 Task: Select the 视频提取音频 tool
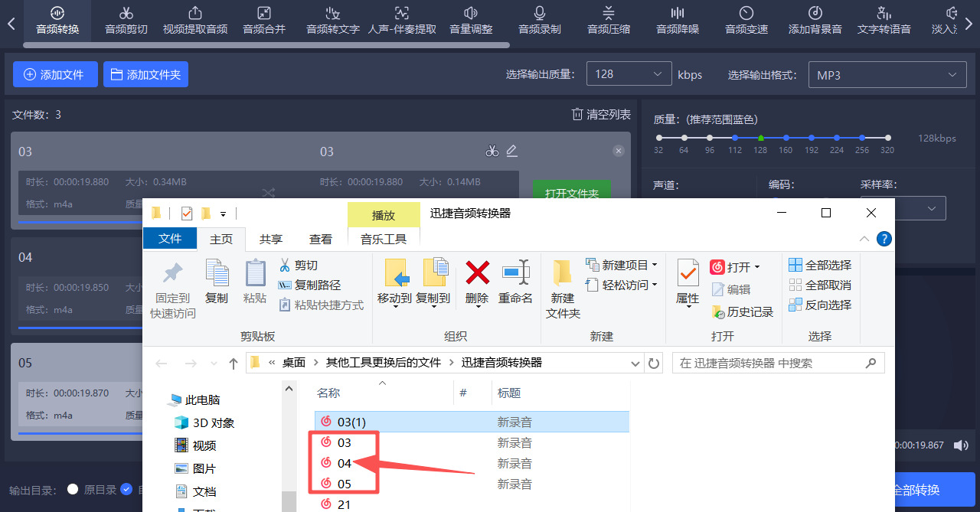tap(195, 21)
